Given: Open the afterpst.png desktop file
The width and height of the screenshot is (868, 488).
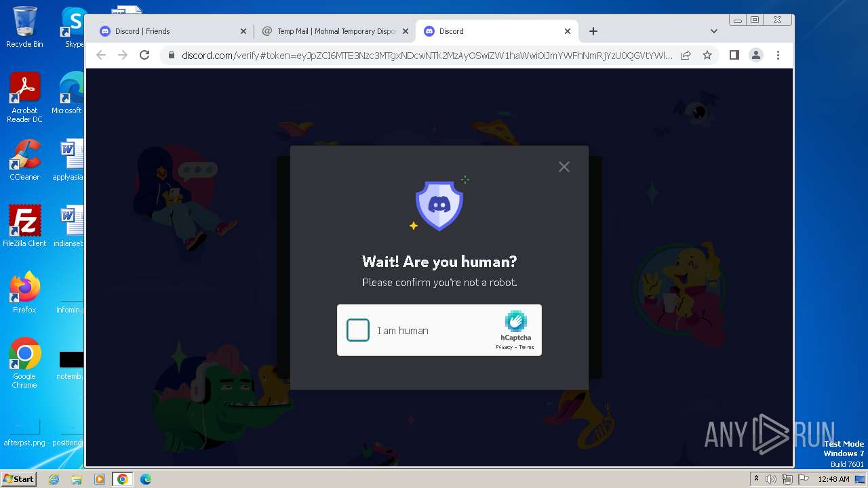Looking at the screenshot, I should (x=24, y=432).
